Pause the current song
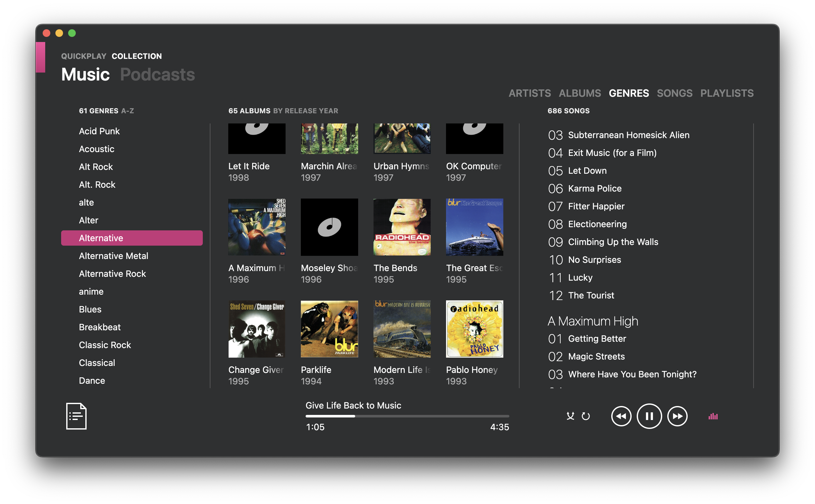This screenshot has height=504, width=815. point(649,416)
